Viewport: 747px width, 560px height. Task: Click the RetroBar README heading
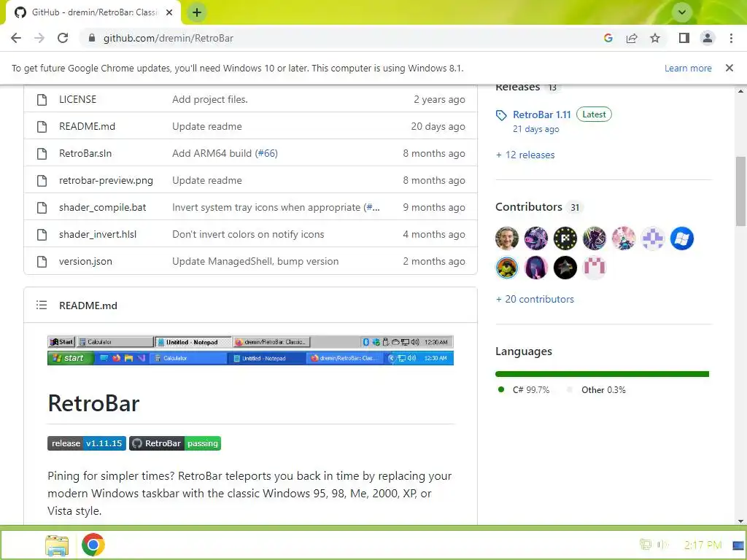click(93, 403)
